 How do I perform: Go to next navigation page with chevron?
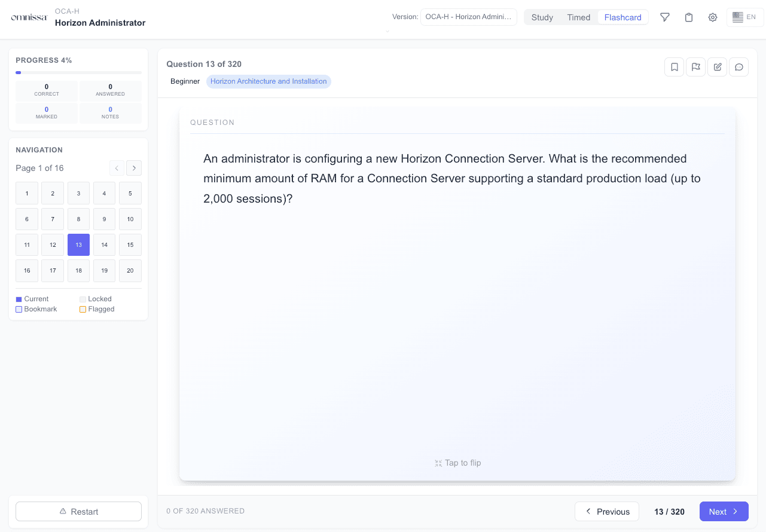(133, 168)
